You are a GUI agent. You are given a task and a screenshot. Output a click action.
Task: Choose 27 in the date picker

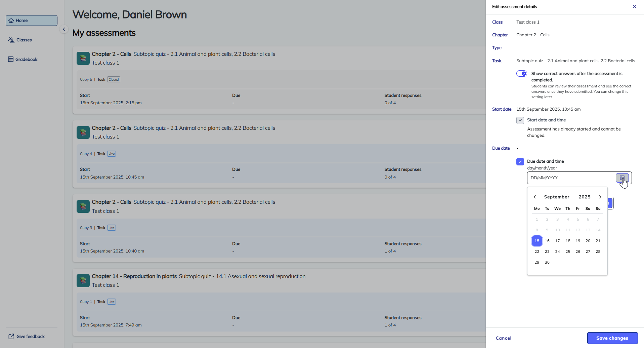588,252
